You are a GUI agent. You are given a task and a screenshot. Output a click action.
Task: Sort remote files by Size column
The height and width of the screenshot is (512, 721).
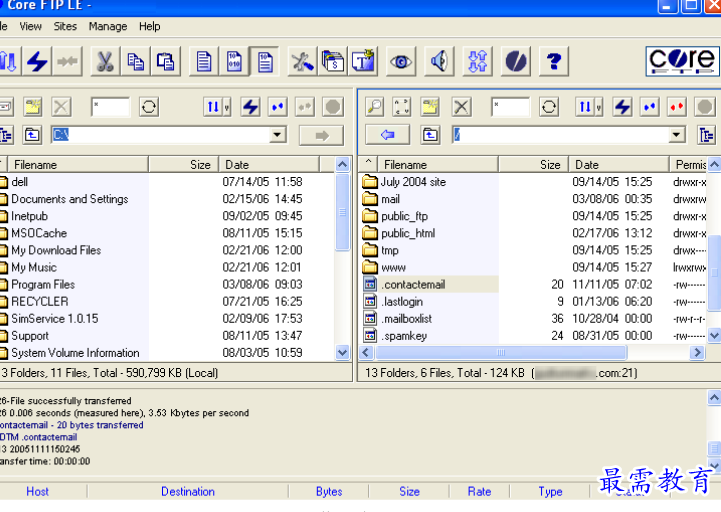[534, 165]
